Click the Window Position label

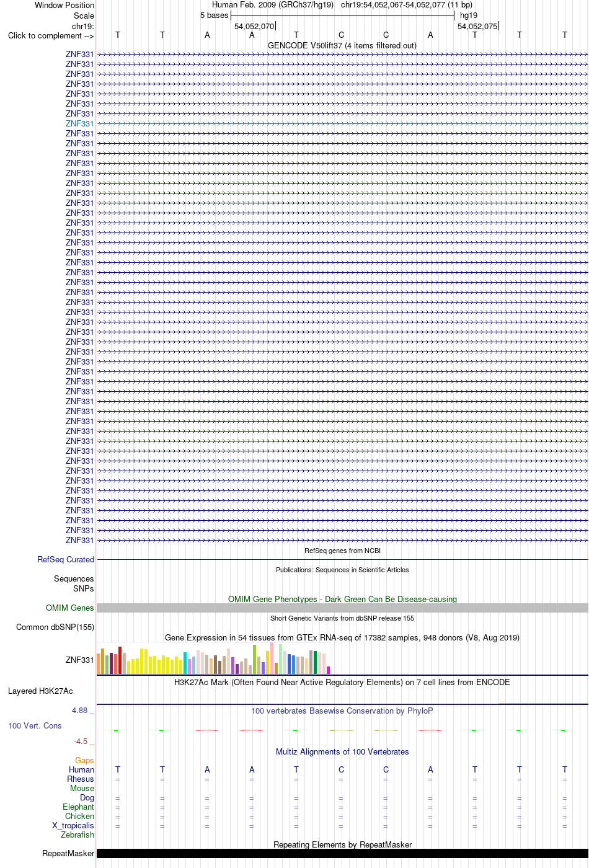click(64, 5)
